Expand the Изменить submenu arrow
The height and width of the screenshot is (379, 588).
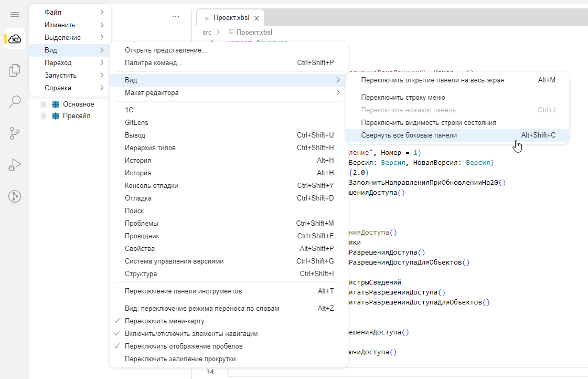[x=102, y=25]
